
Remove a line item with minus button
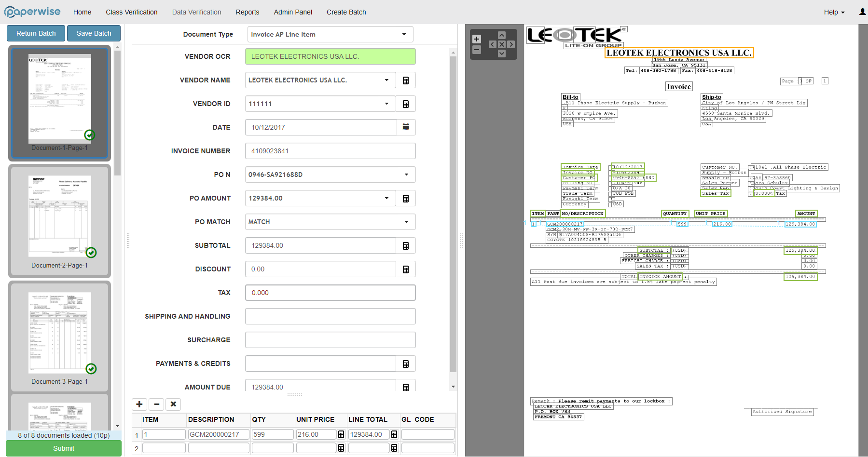[156, 404]
